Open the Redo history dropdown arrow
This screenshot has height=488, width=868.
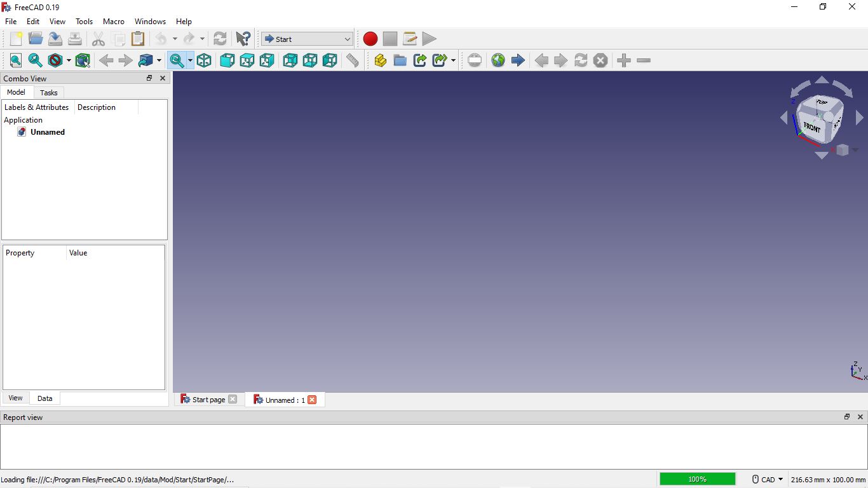(202, 39)
